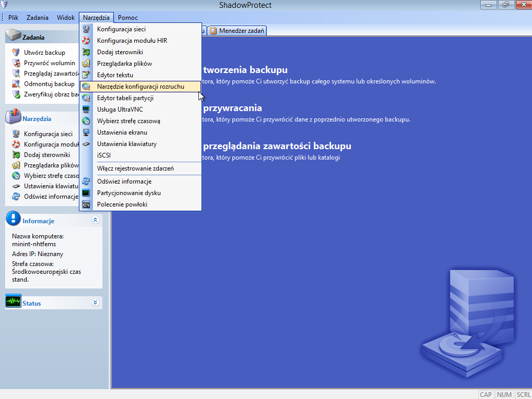Click NUM indicator in status bar
The width and height of the screenshot is (532, 399).
pyautogui.click(x=504, y=395)
